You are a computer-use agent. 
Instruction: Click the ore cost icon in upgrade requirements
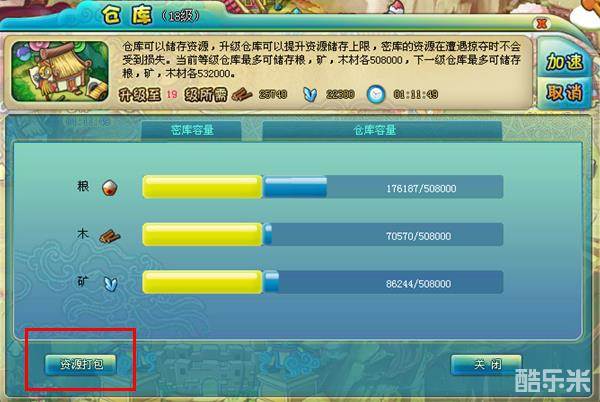[x=310, y=94]
